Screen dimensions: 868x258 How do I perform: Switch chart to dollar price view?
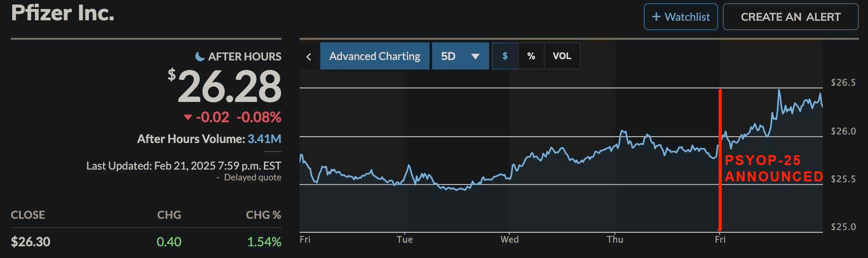[505, 56]
